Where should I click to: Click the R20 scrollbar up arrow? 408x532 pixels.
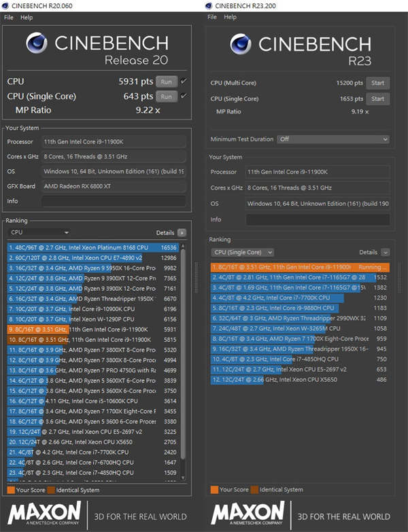click(183, 246)
